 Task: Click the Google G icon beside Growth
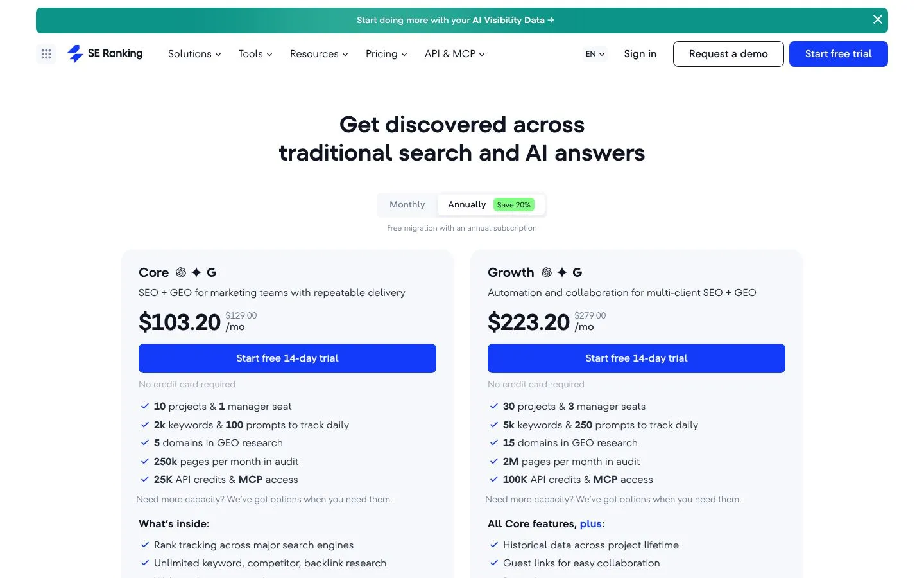click(577, 272)
